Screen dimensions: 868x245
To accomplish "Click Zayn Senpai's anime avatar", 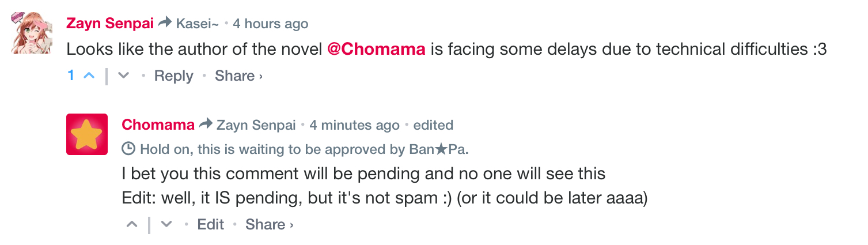I will point(28,32).
